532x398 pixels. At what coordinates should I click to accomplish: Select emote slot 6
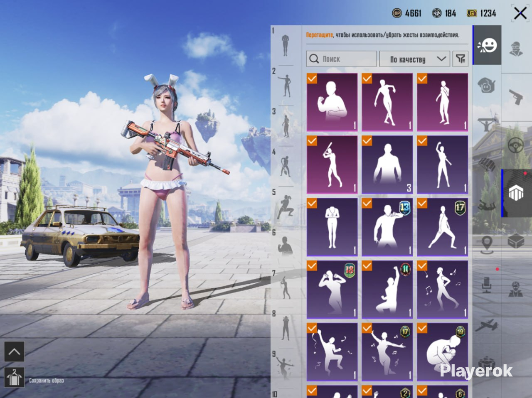[x=285, y=246]
